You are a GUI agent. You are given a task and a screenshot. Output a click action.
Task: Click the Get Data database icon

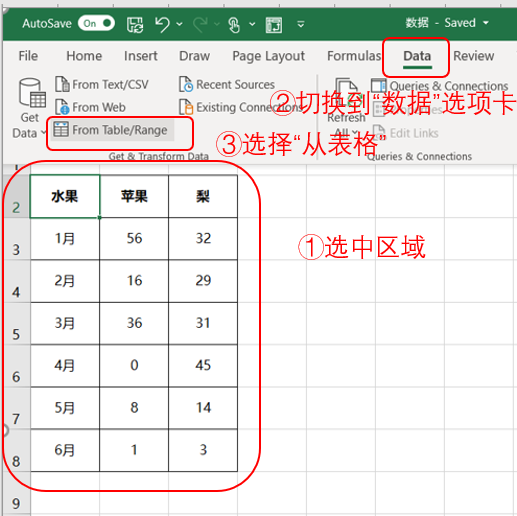tap(32, 93)
